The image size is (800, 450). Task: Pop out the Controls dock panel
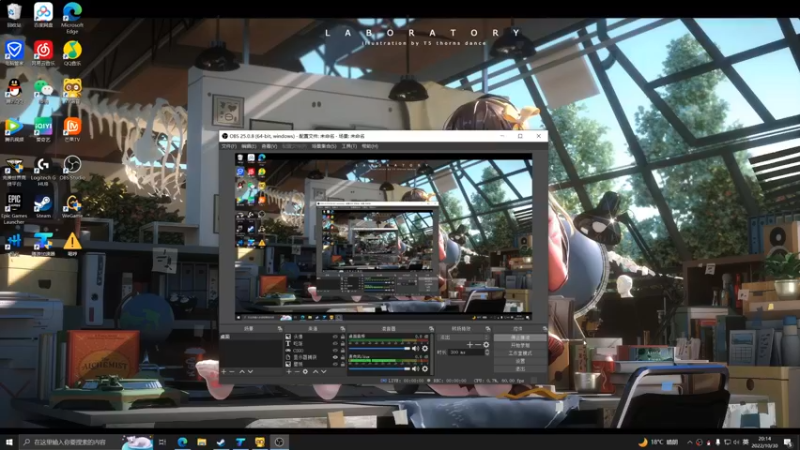(544, 329)
